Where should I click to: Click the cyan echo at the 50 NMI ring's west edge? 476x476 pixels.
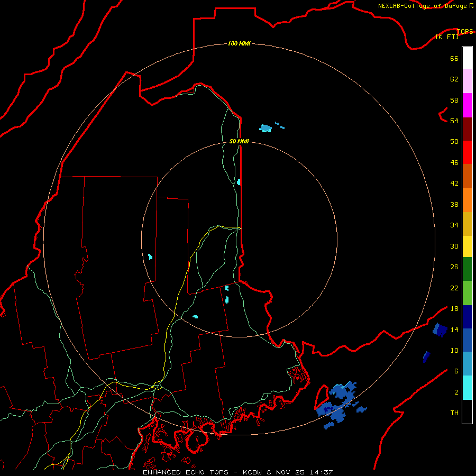point(150,257)
